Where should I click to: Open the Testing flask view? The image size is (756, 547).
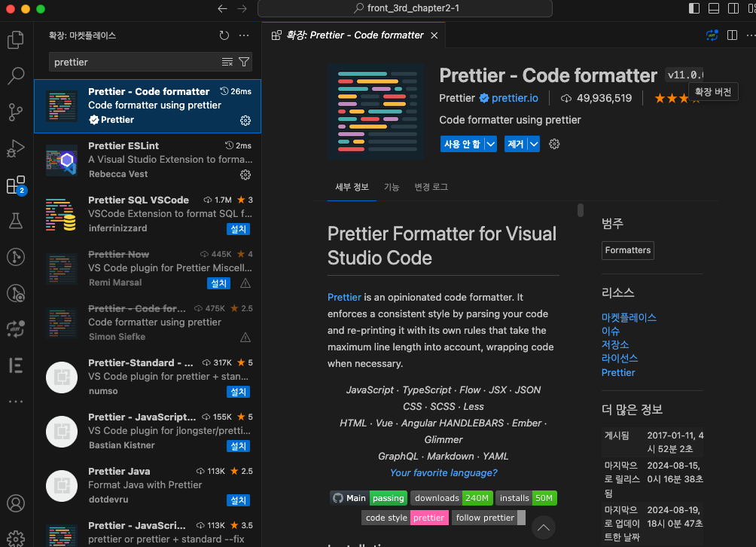[x=15, y=221]
